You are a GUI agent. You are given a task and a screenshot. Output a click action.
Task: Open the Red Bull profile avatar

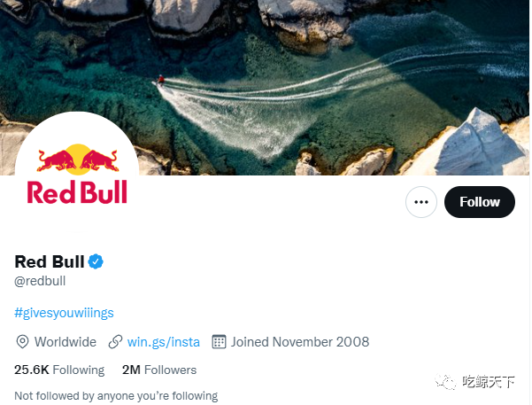pyautogui.click(x=77, y=174)
